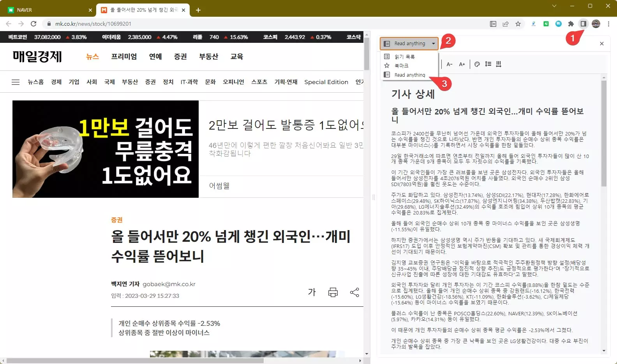Open the Chrome profile avatar

coord(596,24)
